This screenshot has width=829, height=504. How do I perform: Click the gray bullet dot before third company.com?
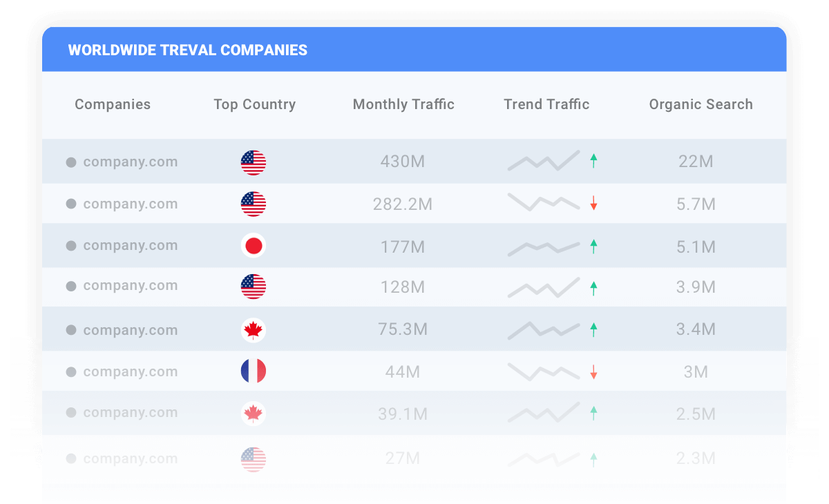70,245
